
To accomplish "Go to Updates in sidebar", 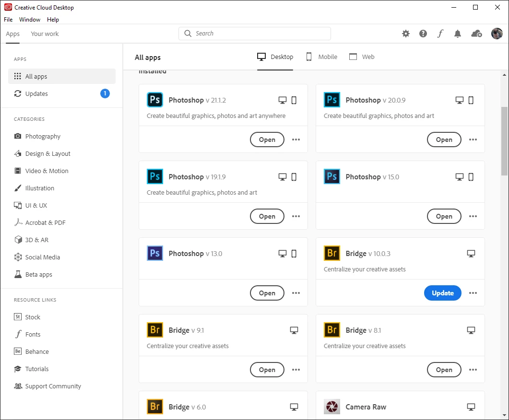I will coord(62,93).
